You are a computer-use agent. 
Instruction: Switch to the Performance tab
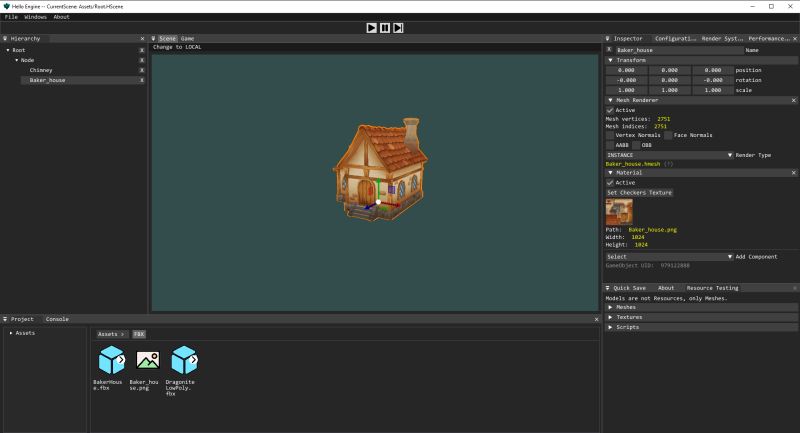coord(769,39)
